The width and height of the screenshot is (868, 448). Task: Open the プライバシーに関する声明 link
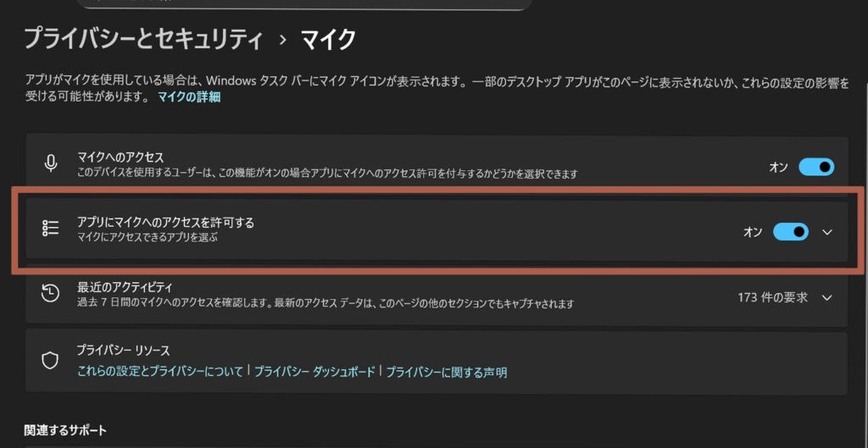point(447,372)
